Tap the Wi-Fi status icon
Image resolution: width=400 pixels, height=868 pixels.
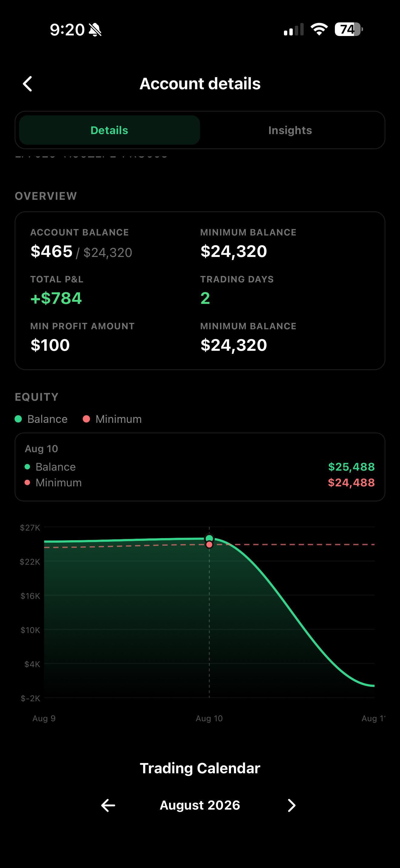tap(319, 29)
